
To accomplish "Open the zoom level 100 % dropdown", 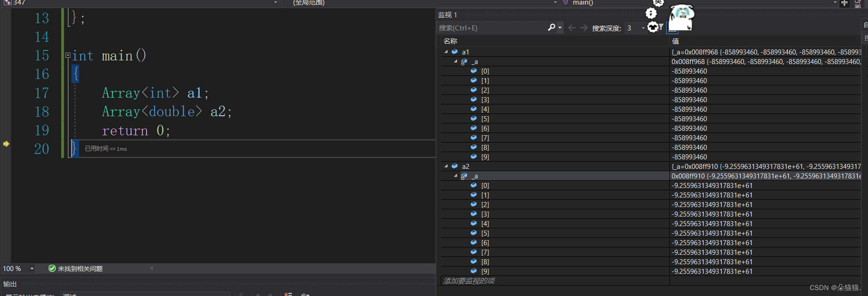I will (x=32, y=269).
